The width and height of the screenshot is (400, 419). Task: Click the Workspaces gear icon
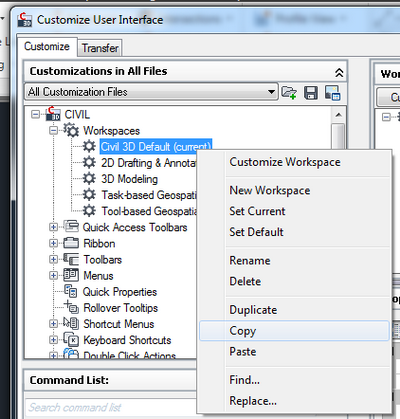pyautogui.click(x=71, y=130)
